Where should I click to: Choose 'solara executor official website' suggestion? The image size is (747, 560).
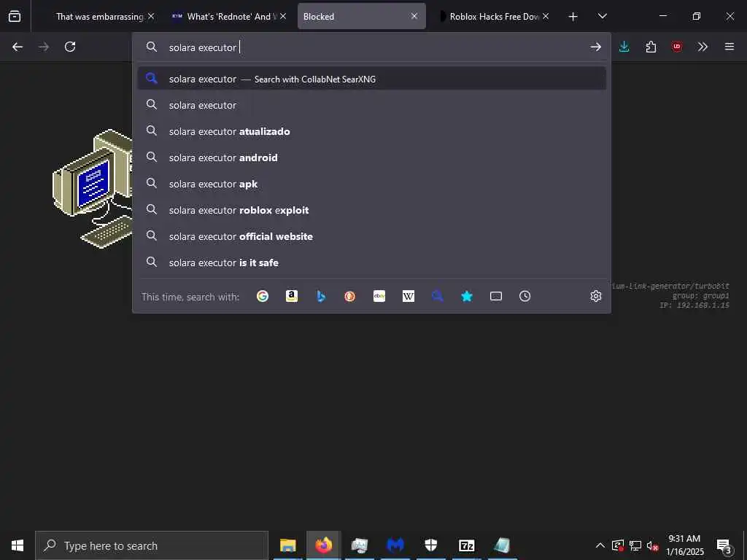(x=371, y=236)
